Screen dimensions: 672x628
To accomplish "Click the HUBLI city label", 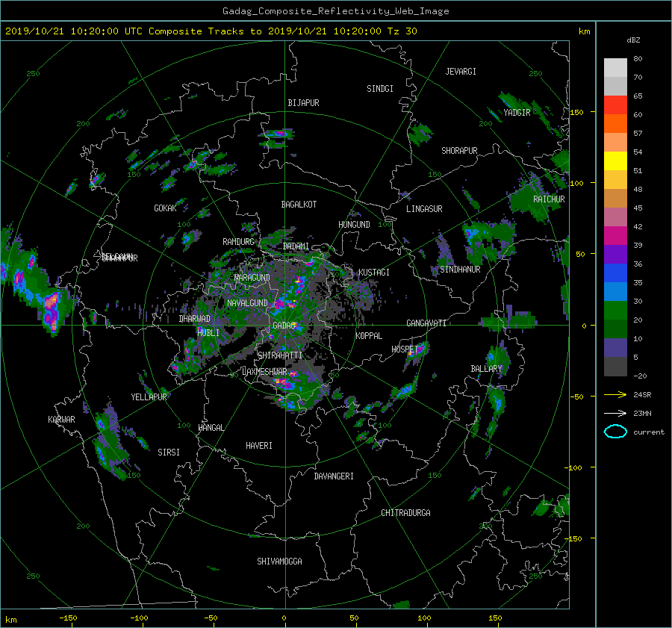I will 208,333.
